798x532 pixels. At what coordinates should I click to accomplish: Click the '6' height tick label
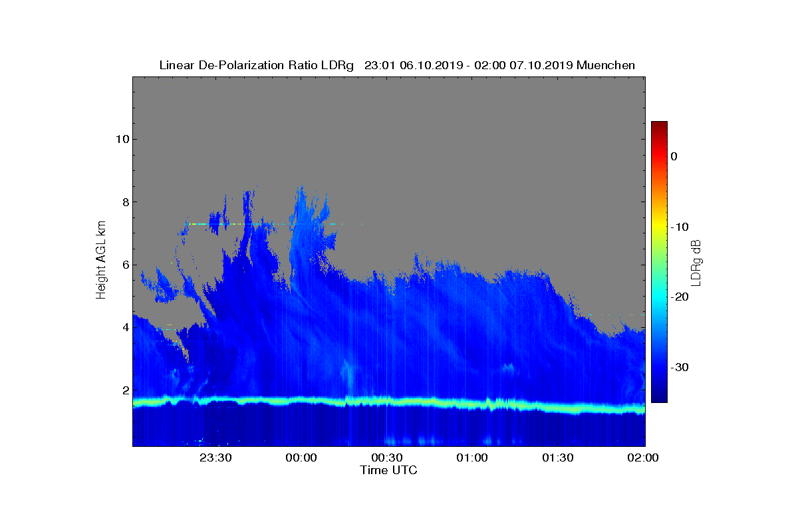(x=124, y=265)
